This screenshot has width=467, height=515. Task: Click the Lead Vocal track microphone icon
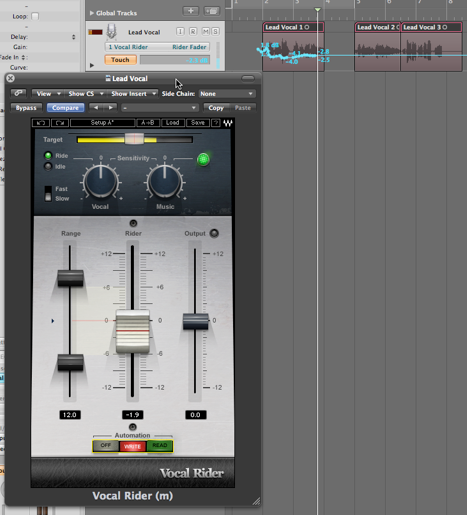click(112, 32)
